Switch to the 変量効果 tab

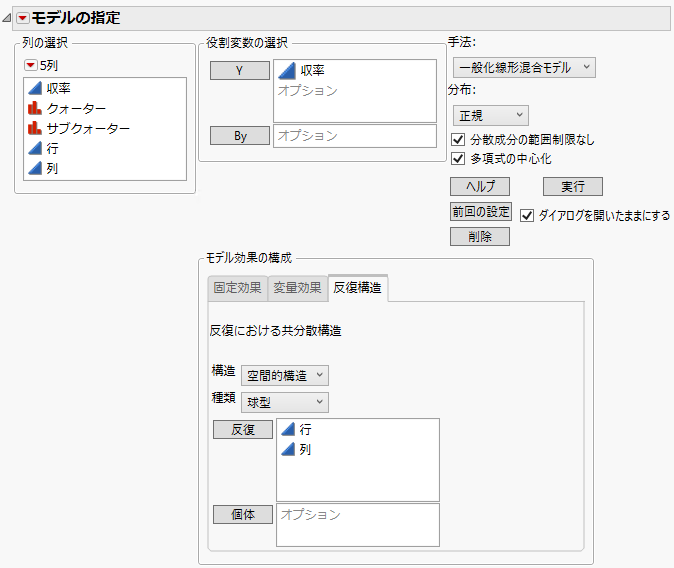click(297, 288)
